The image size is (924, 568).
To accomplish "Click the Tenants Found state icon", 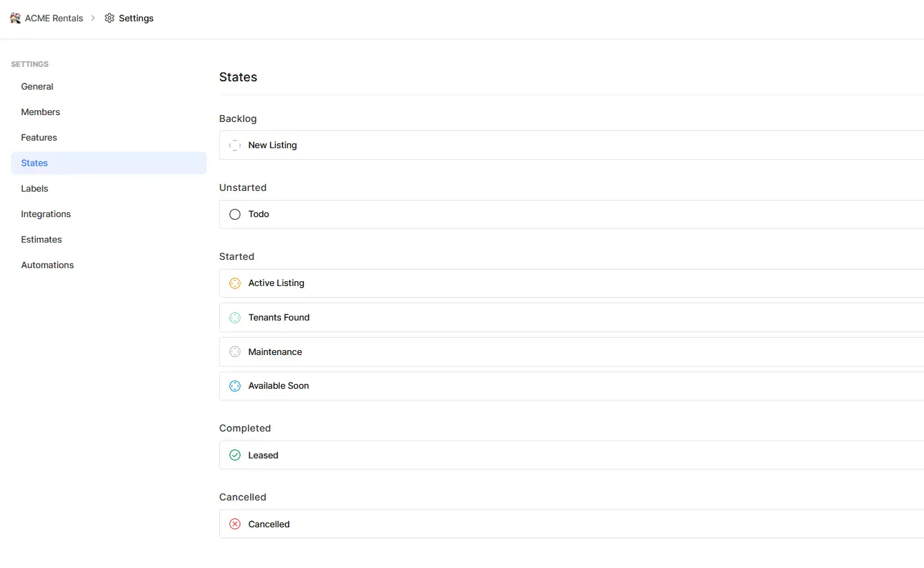I will pos(235,317).
